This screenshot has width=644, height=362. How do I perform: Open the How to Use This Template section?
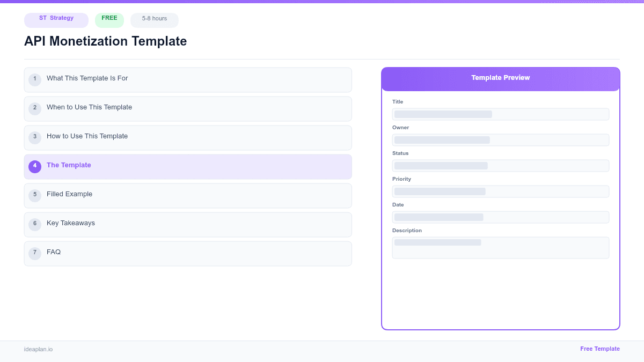tap(188, 137)
